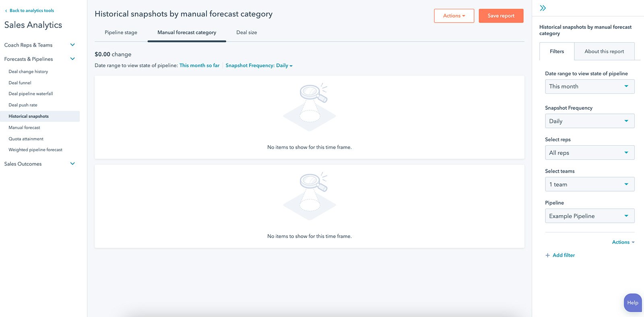The height and width of the screenshot is (317, 644).
Task: Save the report
Action: point(501,16)
